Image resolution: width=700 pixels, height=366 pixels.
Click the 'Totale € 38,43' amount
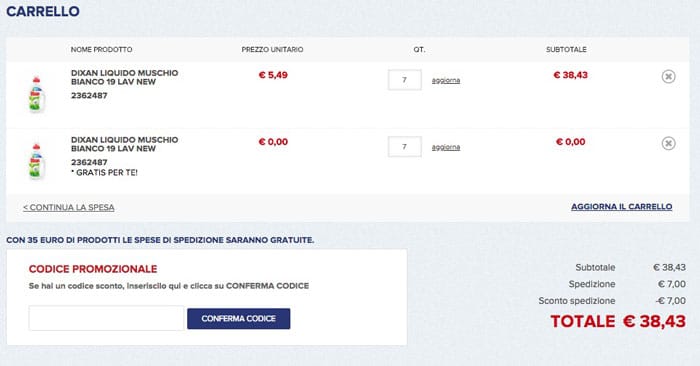click(x=618, y=321)
